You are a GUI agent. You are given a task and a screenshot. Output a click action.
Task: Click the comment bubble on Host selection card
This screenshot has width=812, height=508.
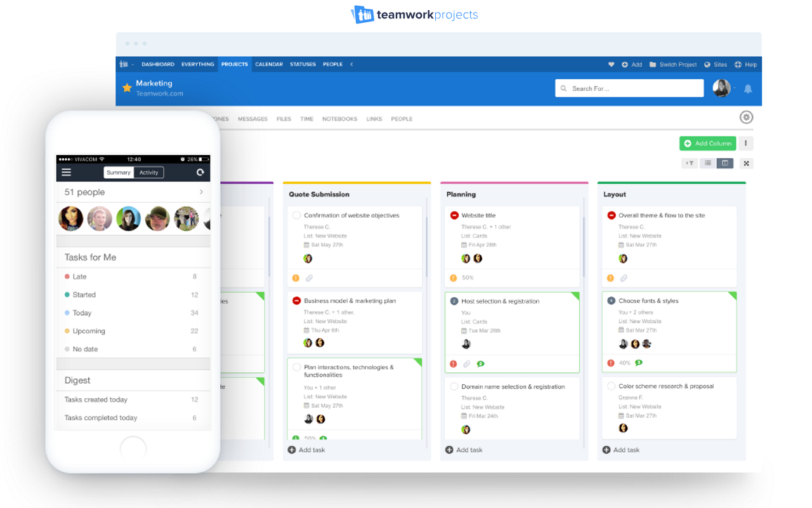click(481, 364)
